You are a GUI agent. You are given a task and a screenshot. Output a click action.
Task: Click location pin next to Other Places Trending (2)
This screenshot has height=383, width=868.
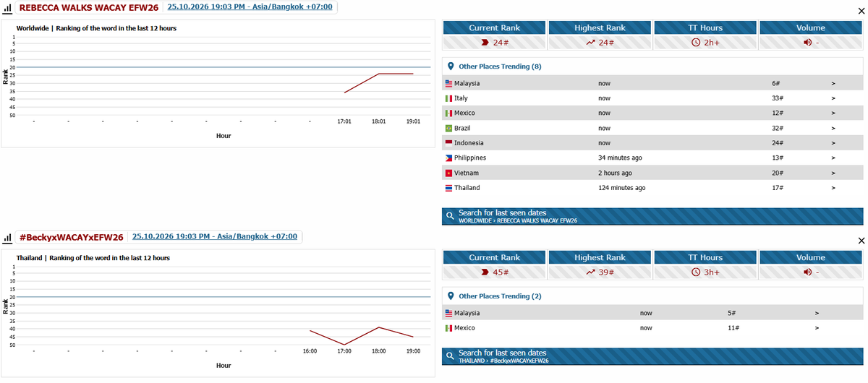[x=451, y=296]
